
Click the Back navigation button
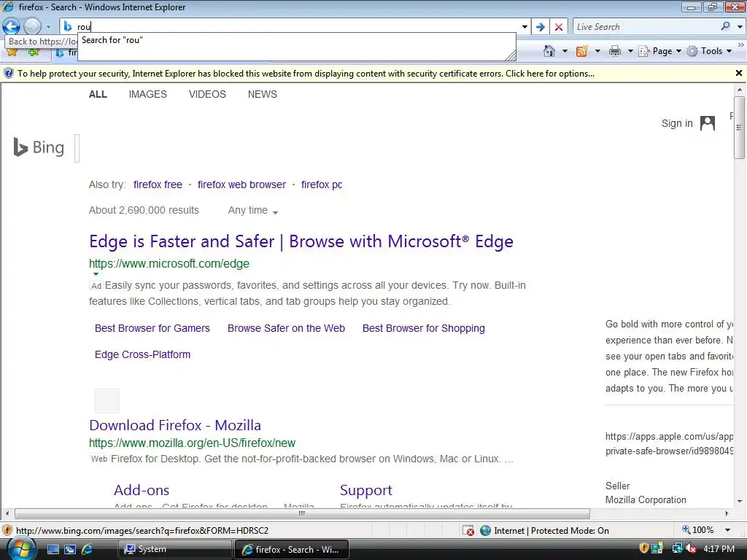pyautogui.click(x=12, y=27)
